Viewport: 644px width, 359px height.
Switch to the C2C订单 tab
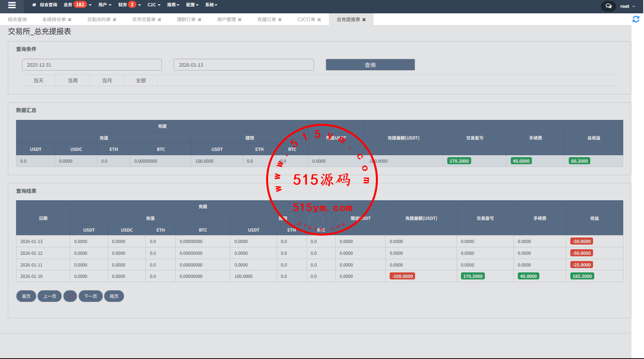pos(306,20)
